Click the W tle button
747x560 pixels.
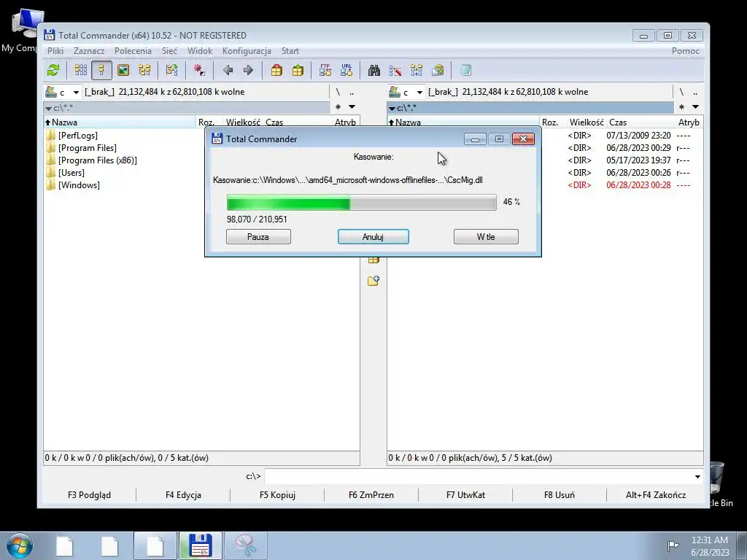(x=486, y=237)
